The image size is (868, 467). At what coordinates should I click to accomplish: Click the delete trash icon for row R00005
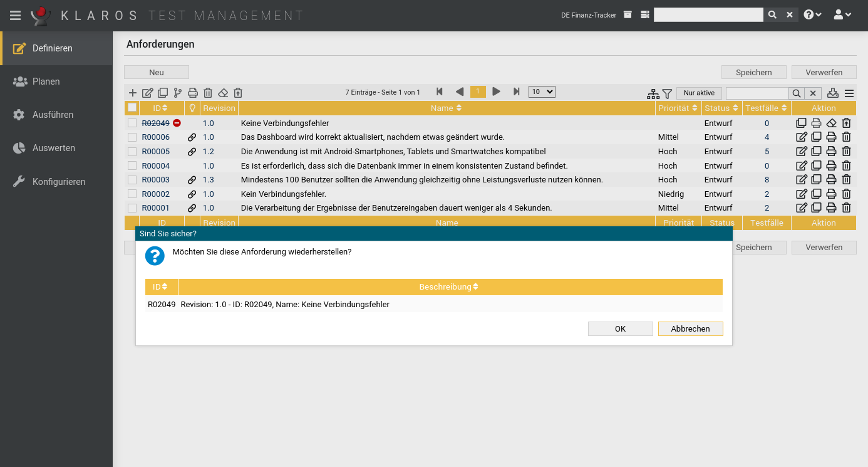(x=846, y=152)
